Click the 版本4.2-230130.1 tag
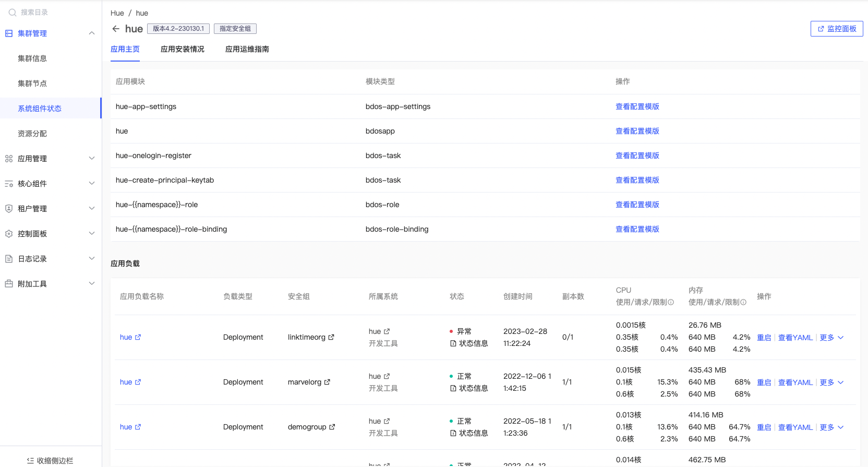This screenshot has height=467, width=868. (x=178, y=29)
